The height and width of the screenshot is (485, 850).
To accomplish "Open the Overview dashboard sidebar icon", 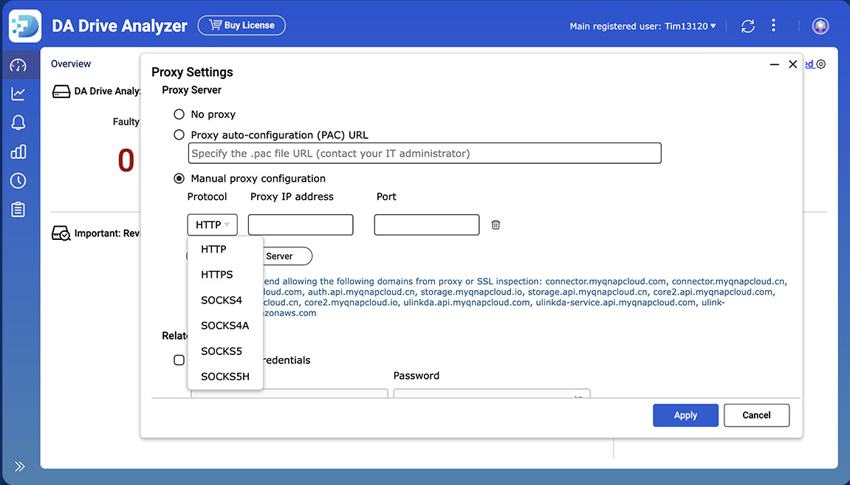I will click(18, 66).
